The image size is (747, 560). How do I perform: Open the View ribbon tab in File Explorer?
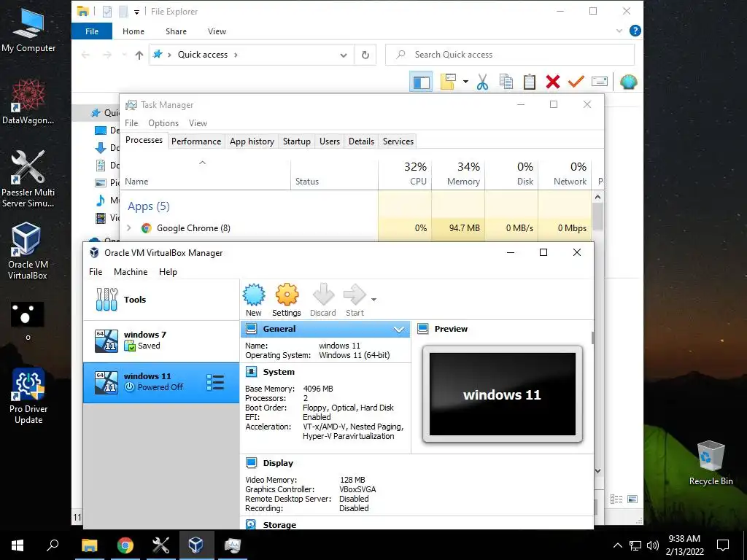[x=217, y=31]
